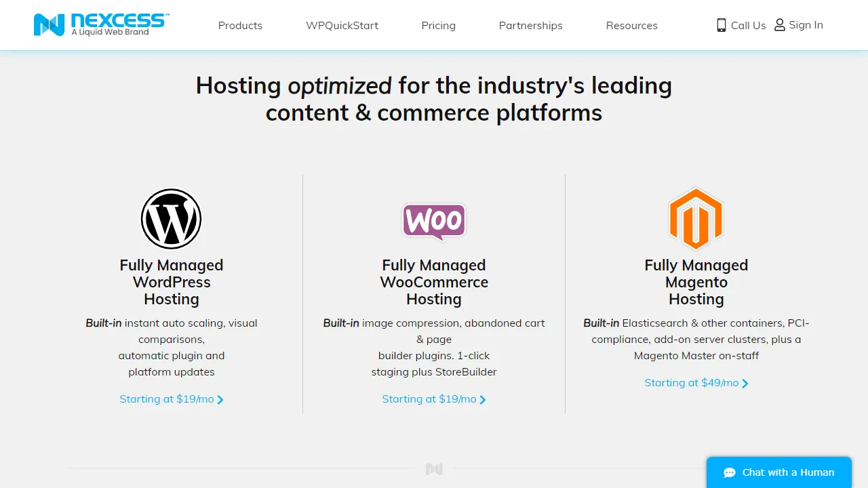Click the Sign In link
The width and height of the screenshot is (868, 488).
(x=799, y=25)
